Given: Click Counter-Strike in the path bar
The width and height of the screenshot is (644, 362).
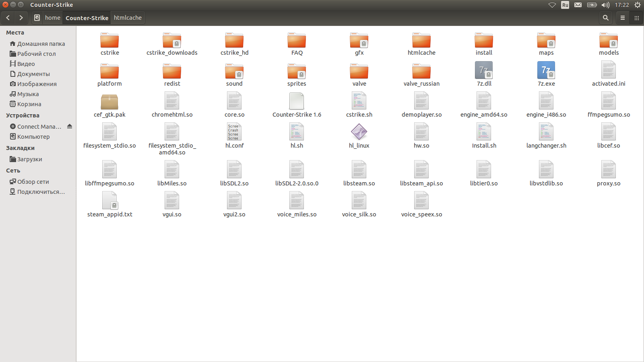Looking at the screenshot, I should click(x=87, y=18).
